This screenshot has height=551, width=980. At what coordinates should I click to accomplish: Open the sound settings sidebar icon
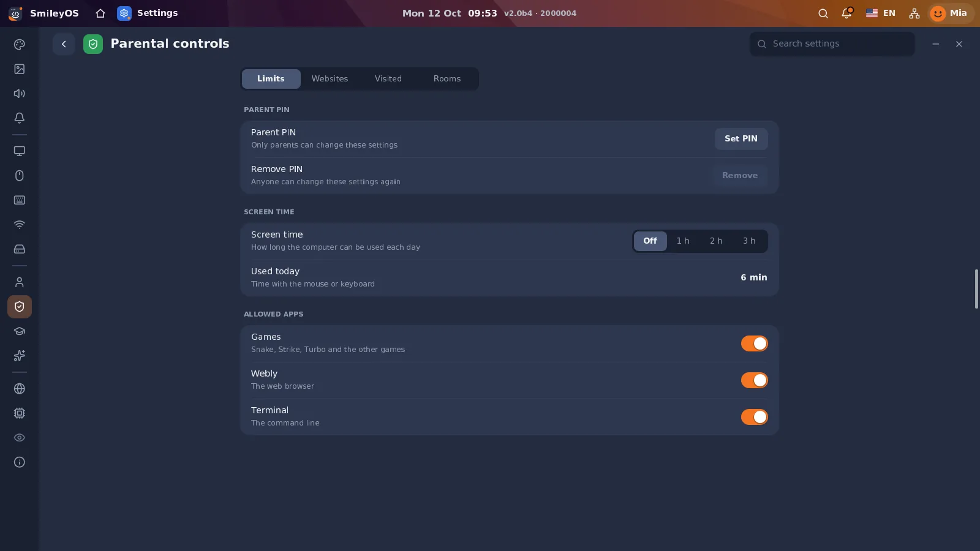20,94
